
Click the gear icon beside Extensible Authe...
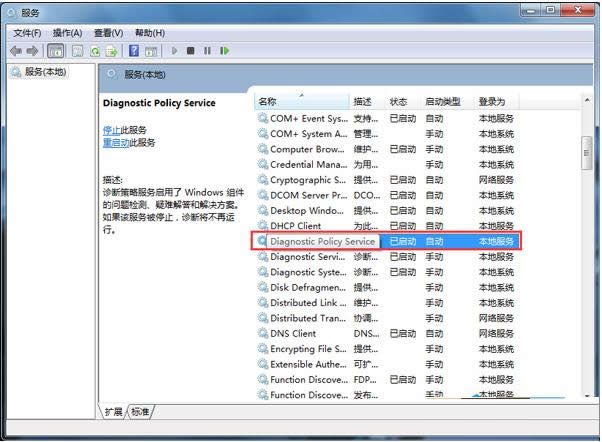pos(263,364)
